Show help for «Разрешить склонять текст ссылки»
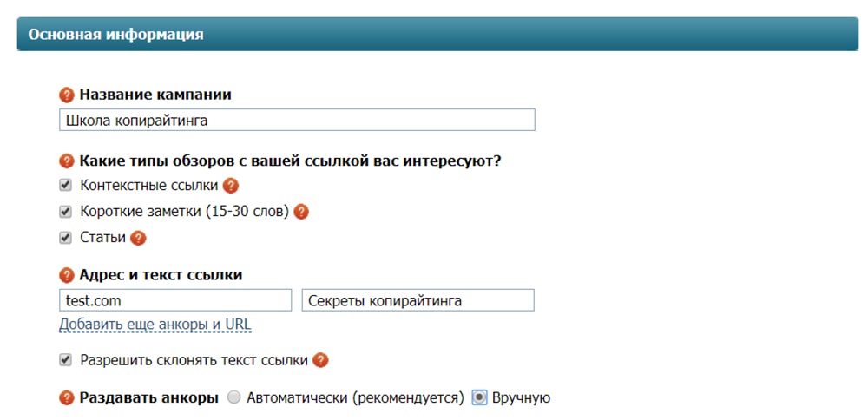868x420 pixels. pos(320,360)
